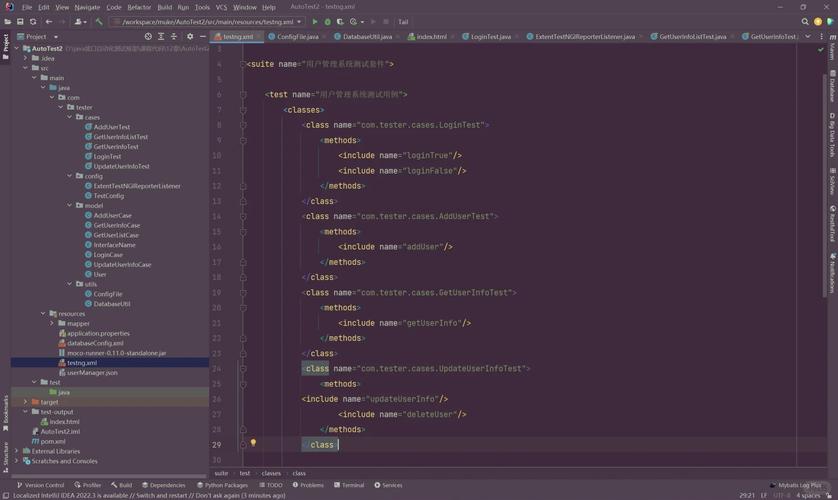Click the Synchronize reload icon
Image resolution: width=838 pixels, height=500 pixels.
pos(33,22)
